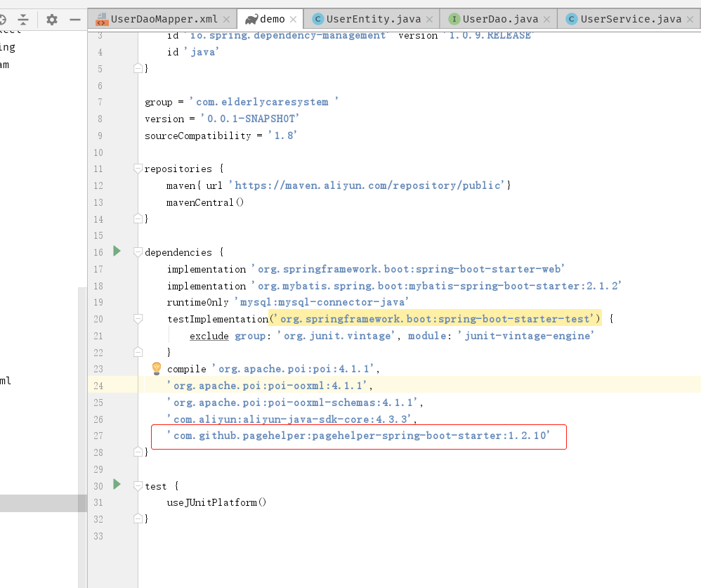Viewport: 701px width, 588px height.
Task: Click the mysql-connector-java dependency string
Action: click(x=322, y=302)
